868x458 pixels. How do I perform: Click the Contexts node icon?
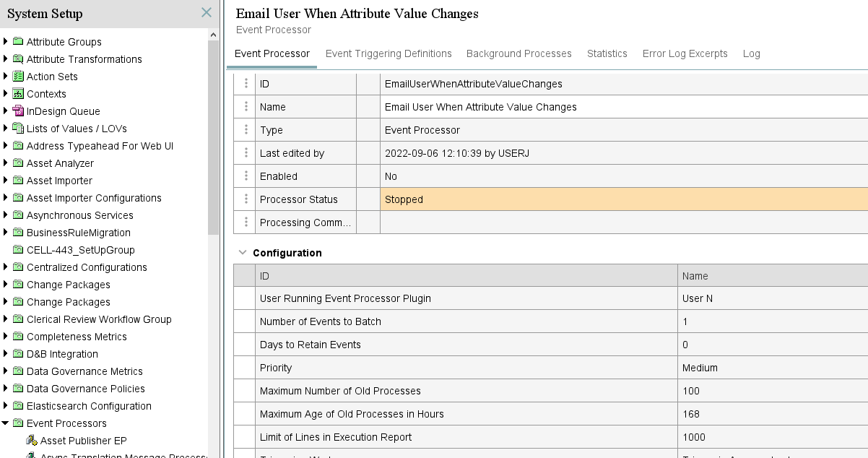click(18, 94)
